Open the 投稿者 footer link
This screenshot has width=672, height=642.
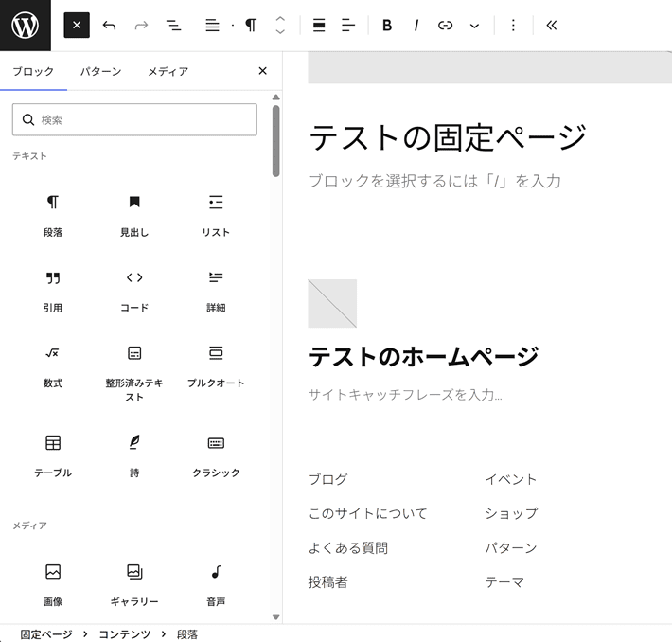(x=328, y=582)
